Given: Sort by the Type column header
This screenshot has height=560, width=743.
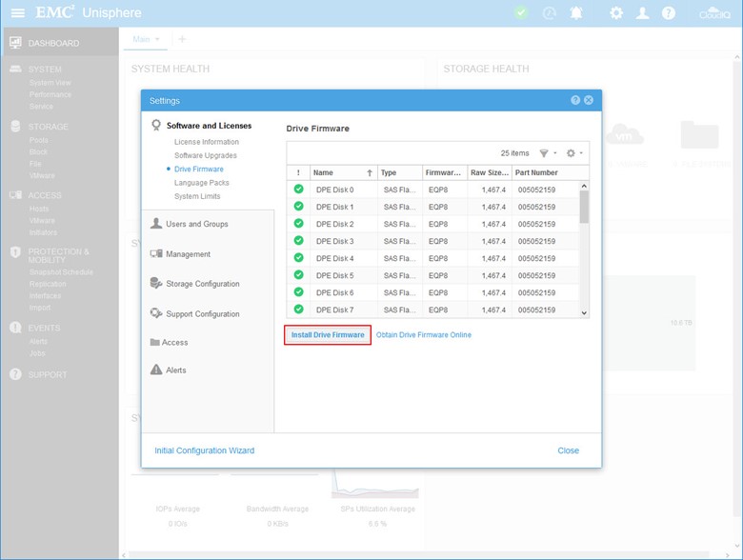Looking at the screenshot, I should tap(399, 172).
